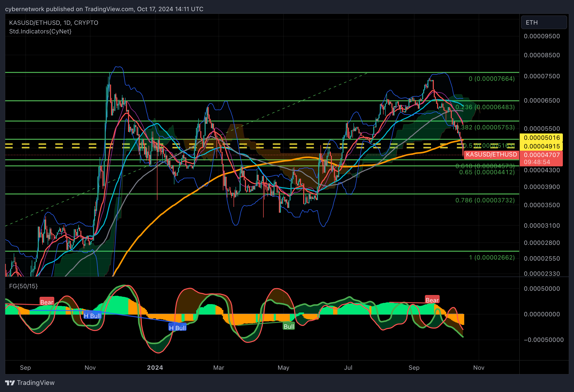Click the 0.786 (0.00003732) Fibonacci label
The image size is (574, 392).
485,200
